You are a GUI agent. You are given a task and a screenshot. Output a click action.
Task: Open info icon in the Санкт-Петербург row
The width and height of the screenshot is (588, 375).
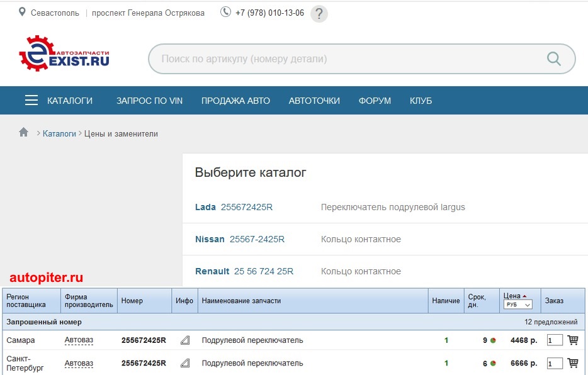(185, 363)
